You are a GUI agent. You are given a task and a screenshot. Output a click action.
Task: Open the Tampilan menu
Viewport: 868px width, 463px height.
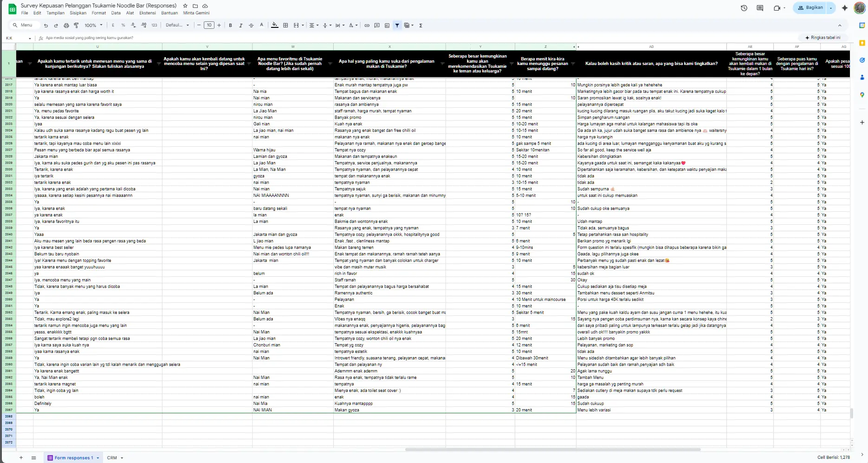coord(55,13)
